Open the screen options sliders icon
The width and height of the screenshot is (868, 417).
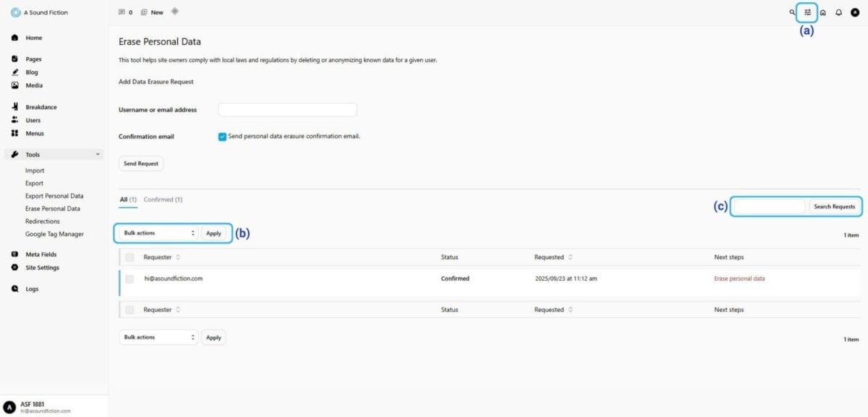(808, 12)
